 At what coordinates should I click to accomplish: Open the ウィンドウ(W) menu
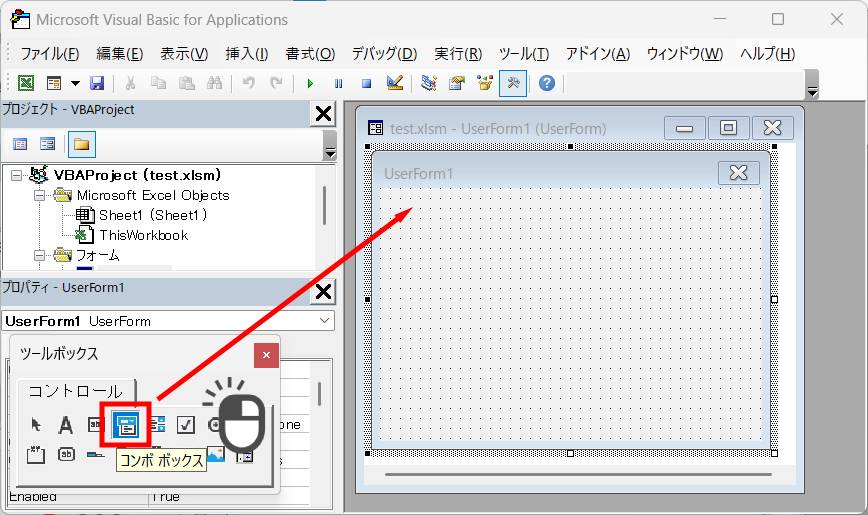click(685, 54)
